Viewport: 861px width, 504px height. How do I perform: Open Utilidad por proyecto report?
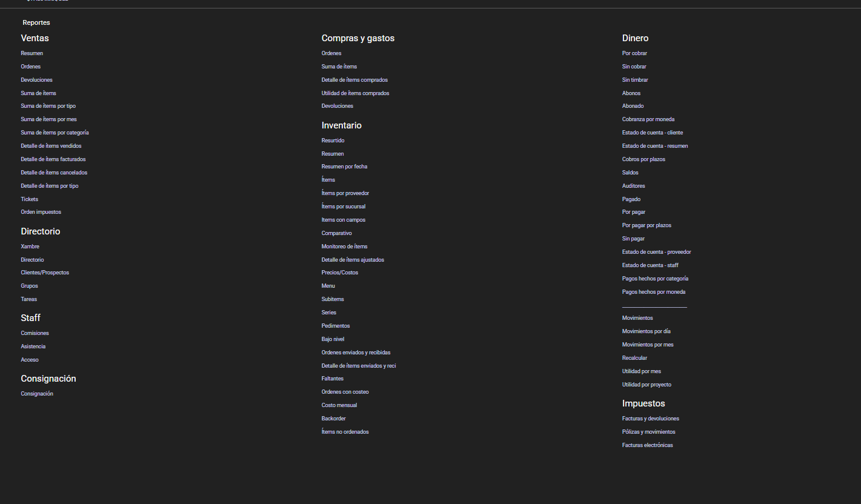tap(647, 385)
